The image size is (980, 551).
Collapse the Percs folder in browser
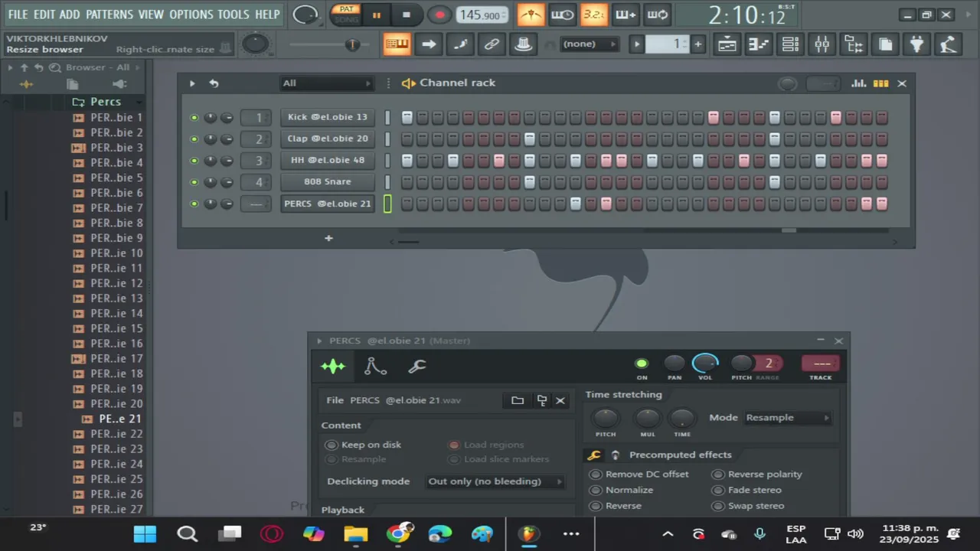106,102
